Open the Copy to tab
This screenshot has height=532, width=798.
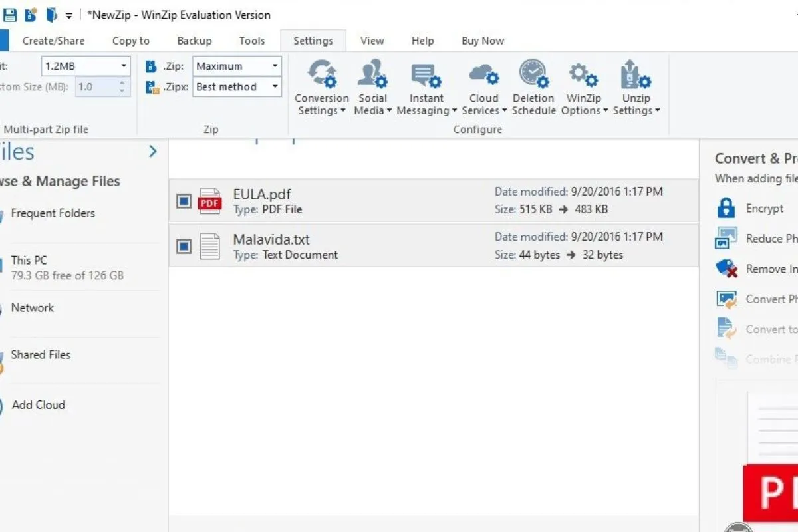131,41
